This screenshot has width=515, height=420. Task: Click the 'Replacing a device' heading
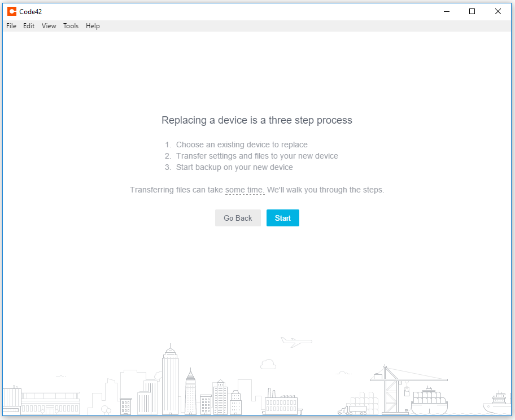point(257,120)
